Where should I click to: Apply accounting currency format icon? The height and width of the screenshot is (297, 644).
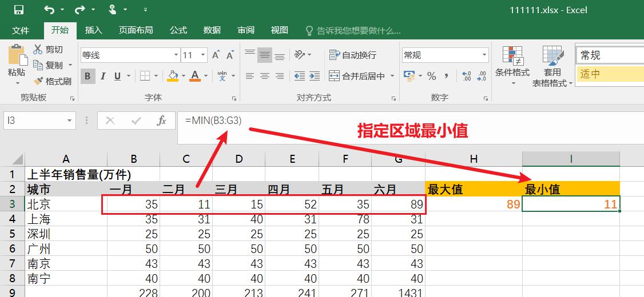[409, 75]
